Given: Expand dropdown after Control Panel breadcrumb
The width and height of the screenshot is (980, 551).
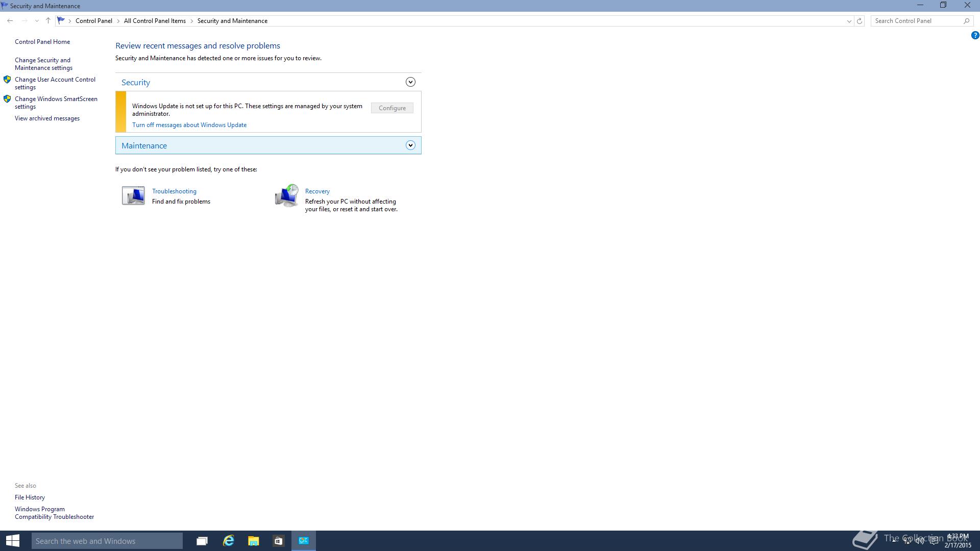Looking at the screenshot, I should click(118, 21).
